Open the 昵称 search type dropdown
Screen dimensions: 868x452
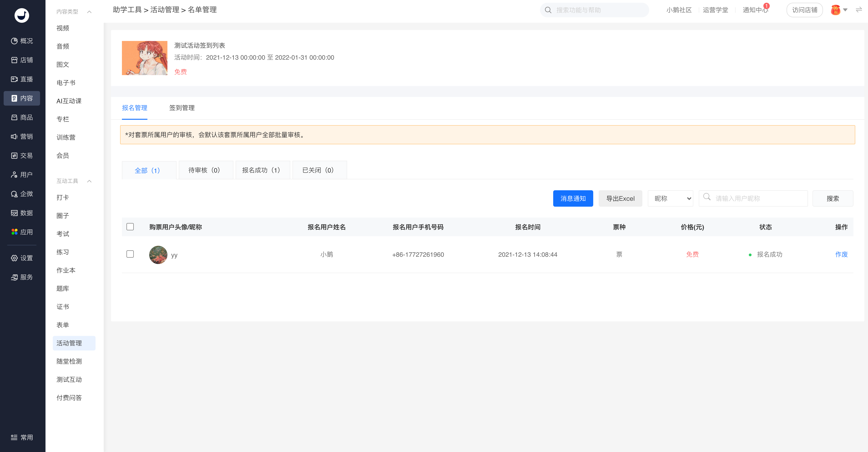[670, 198]
